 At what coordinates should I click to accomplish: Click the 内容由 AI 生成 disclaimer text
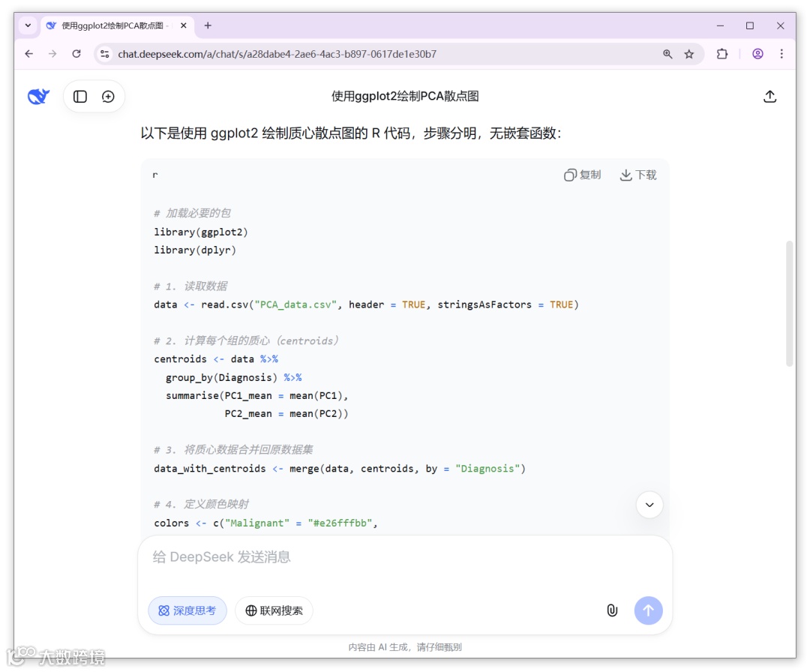pyautogui.click(x=405, y=647)
